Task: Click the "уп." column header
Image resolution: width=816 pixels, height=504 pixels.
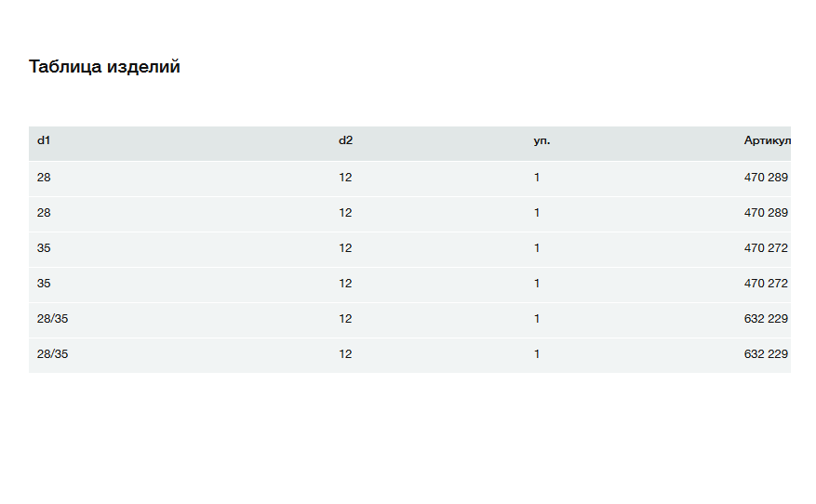Action: (542, 140)
